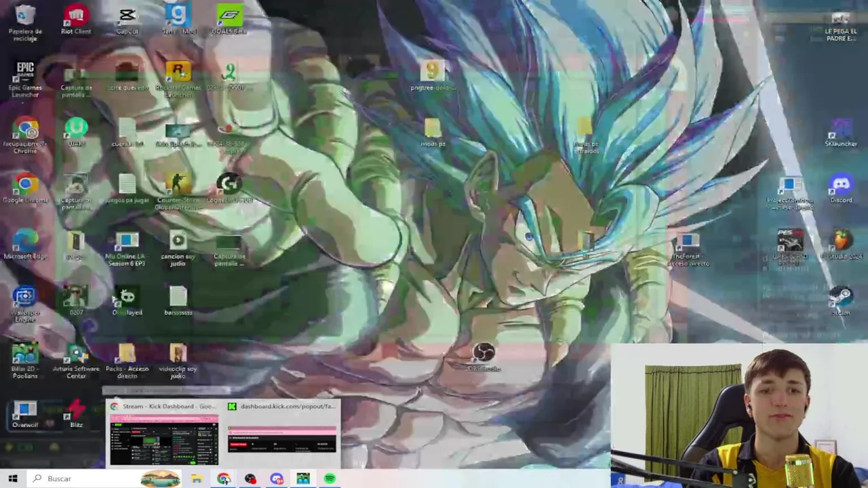Open Arturia Software Center shortcut
Image resolution: width=868 pixels, height=488 pixels.
(76, 361)
